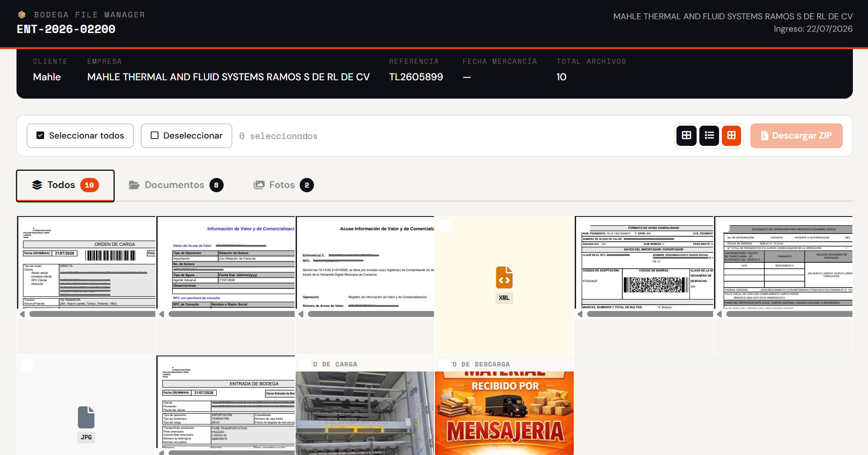Screen dimensions: 868x455
Task: Click the JPG file icon
Action: [x=86, y=417]
